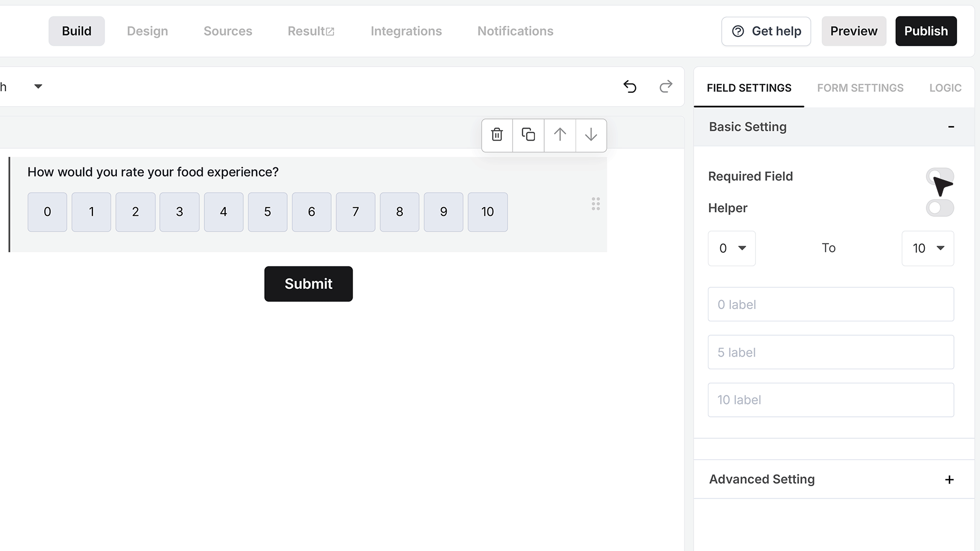This screenshot has width=980, height=551.
Task: Click the undo arrow icon
Action: 630,87
